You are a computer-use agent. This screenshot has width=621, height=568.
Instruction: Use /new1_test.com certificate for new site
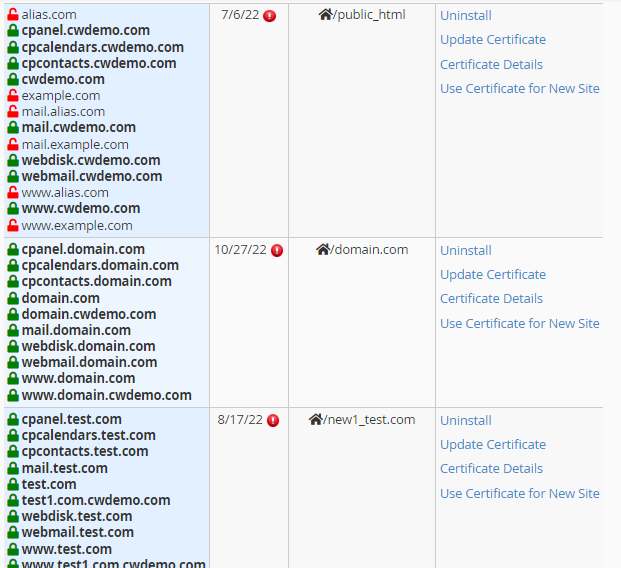(x=519, y=494)
